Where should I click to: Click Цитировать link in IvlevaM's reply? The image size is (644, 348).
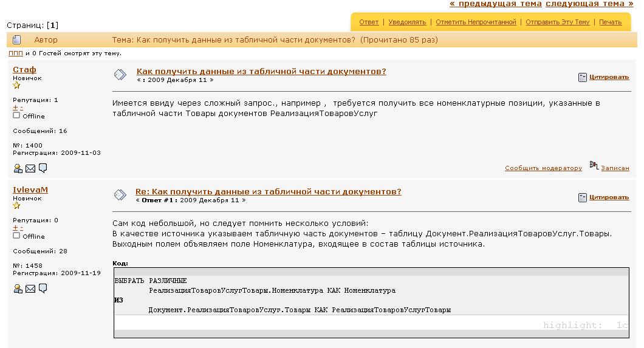609,197
